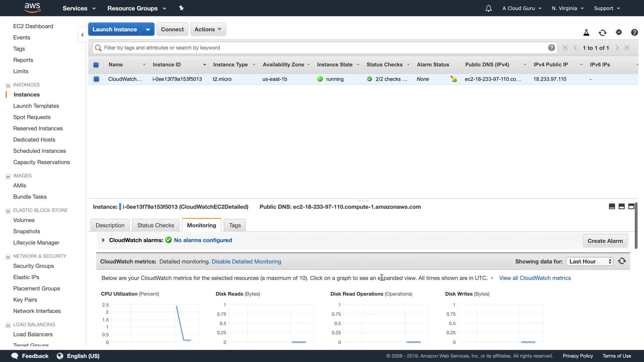This screenshot has height=362, width=644.
Task: Open the table settings gear icon
Action: (x=619, y=33)
